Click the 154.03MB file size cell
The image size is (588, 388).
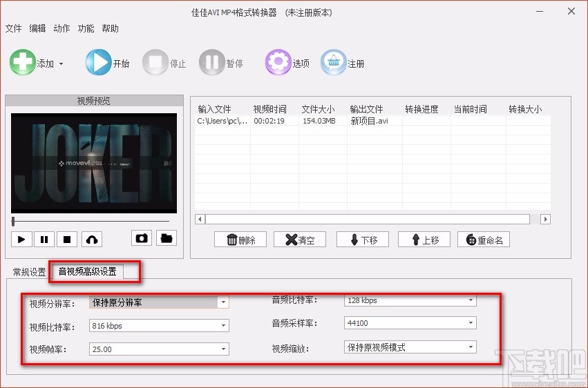(323, 121)
